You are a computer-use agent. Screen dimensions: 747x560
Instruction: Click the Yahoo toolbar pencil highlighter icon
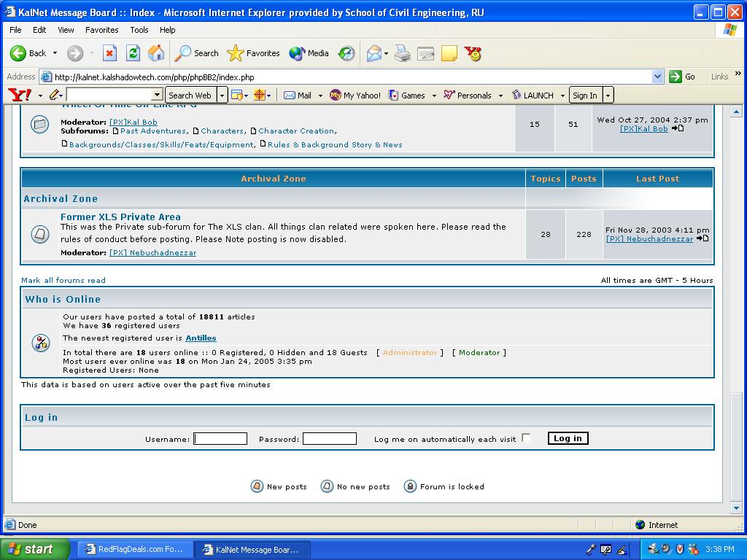(53, 96)
